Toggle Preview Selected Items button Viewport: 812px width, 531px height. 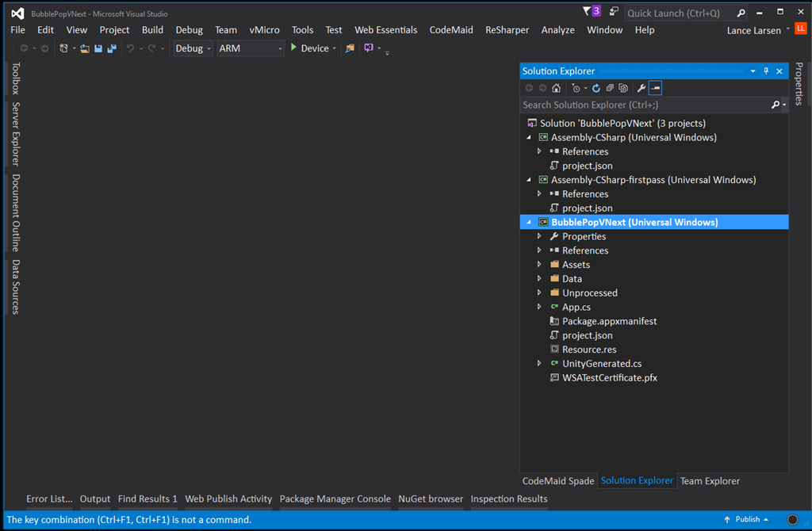tap(655, 88)
